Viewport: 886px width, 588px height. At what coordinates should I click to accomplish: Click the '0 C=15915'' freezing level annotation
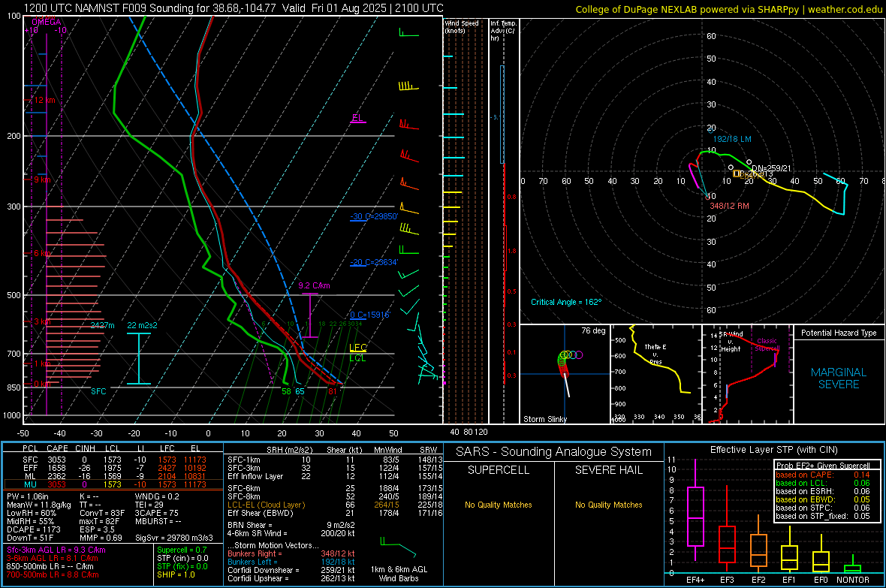pos(370,315)
